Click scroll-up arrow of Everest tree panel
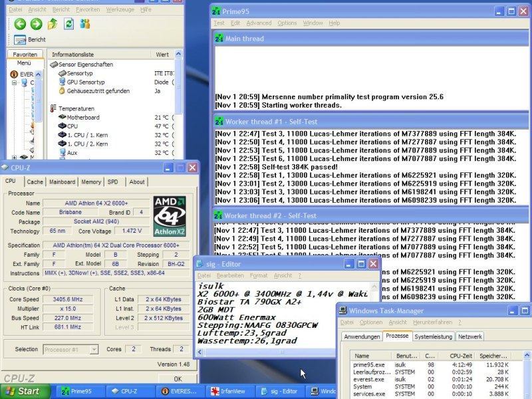This screenshot has width=532, height=399. click(x=39, y=74)
